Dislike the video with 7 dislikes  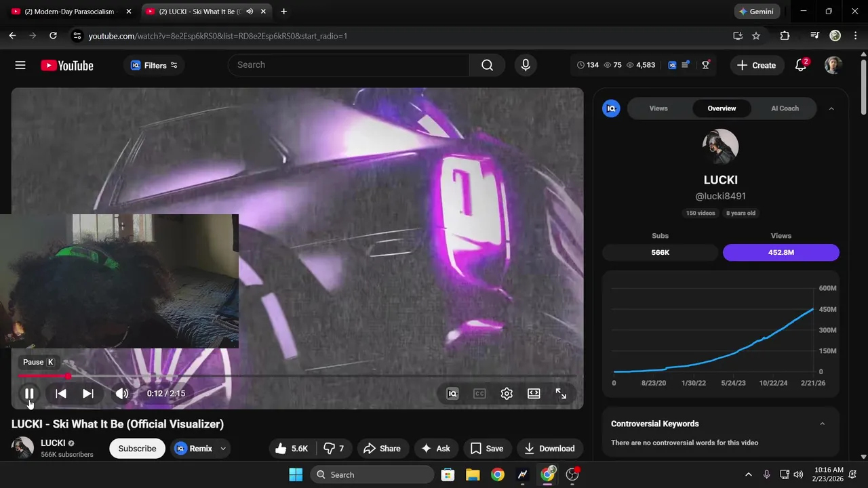(x=334, y=449)
